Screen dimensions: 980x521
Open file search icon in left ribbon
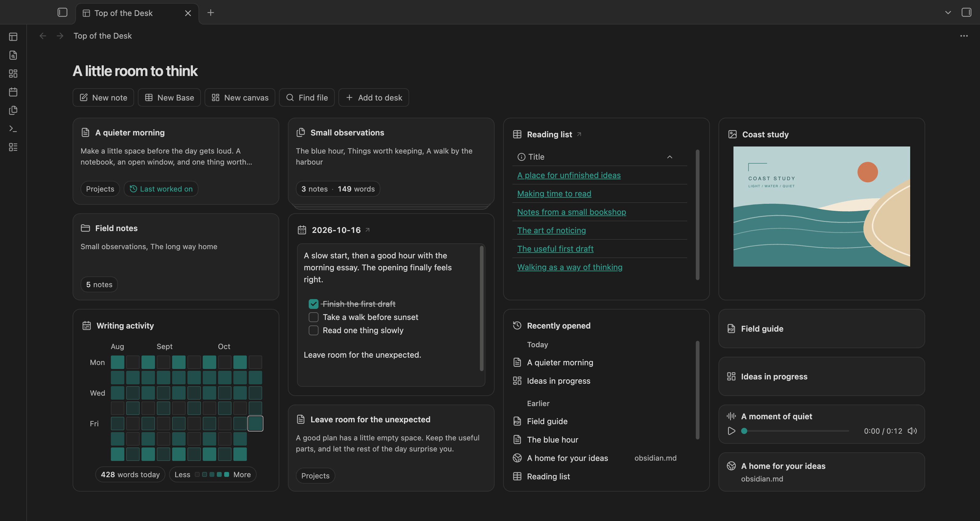[x=13, y=55]
